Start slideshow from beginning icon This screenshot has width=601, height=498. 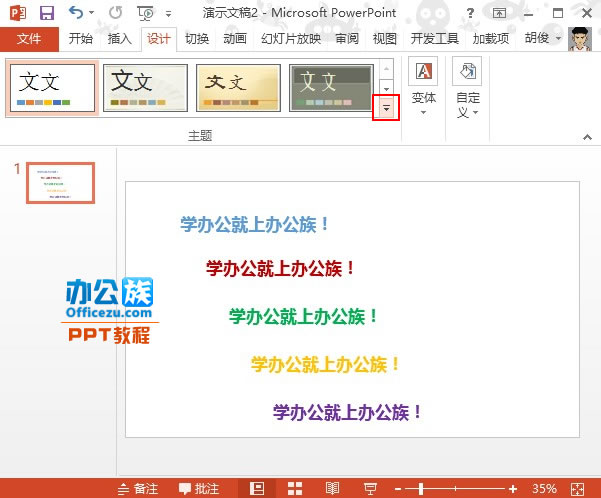[x=146, y=13]
